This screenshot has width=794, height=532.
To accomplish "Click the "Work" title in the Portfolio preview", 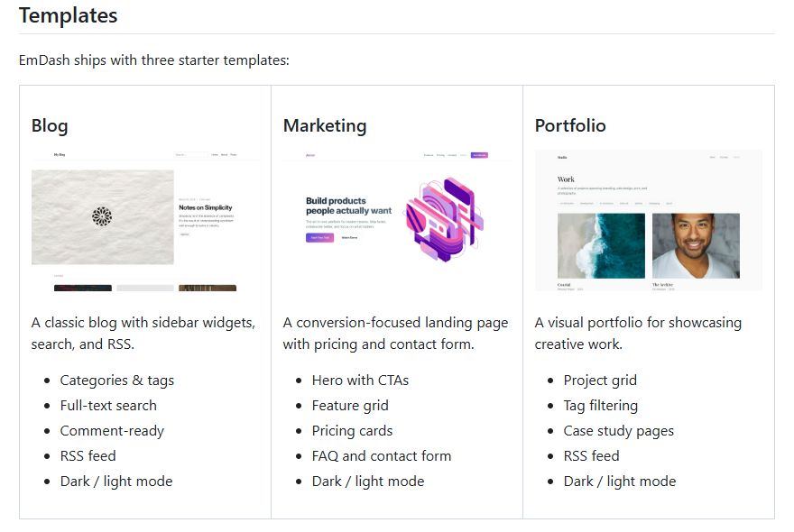I will click(x=566, y=179).
